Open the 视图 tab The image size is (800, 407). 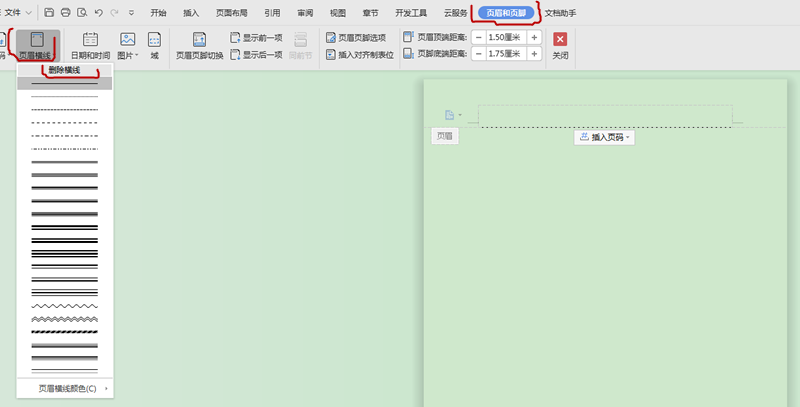tap(338, 13)
